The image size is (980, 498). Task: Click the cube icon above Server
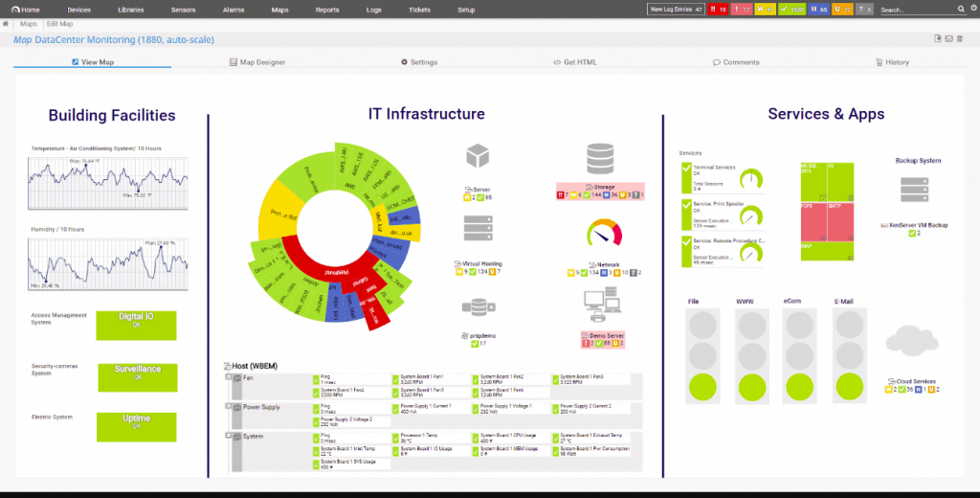(x=477, y=155)
